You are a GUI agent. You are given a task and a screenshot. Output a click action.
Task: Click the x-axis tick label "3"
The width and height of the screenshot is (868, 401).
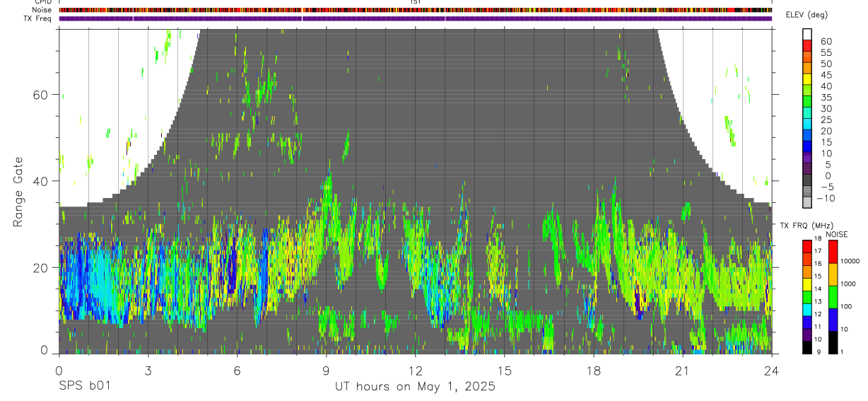point(148,371)
